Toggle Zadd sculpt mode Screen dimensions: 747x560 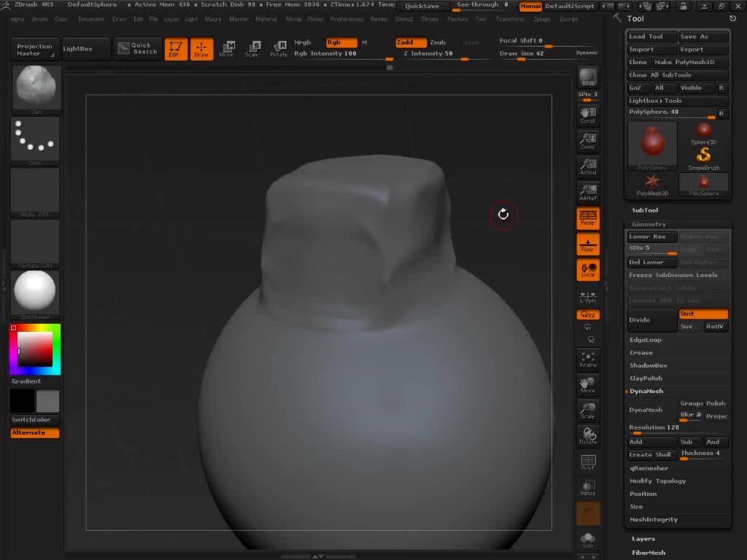[411, 42]
